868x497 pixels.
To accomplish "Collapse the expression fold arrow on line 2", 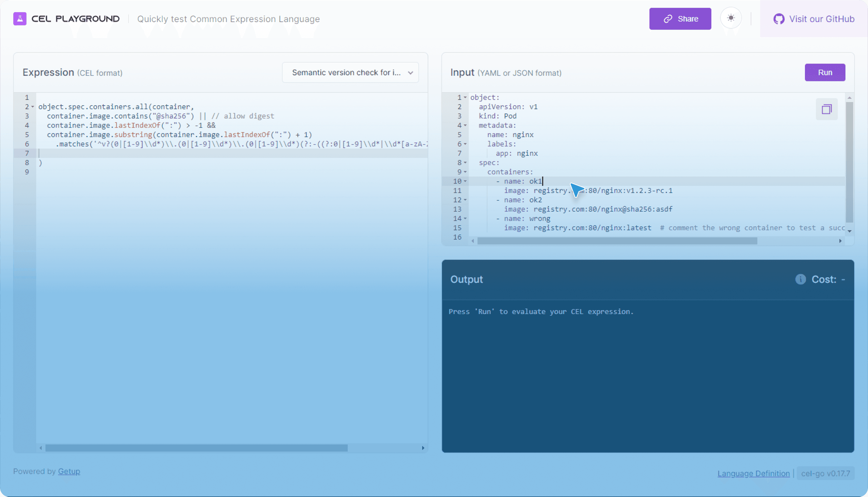I will click(x=33, y=107).
